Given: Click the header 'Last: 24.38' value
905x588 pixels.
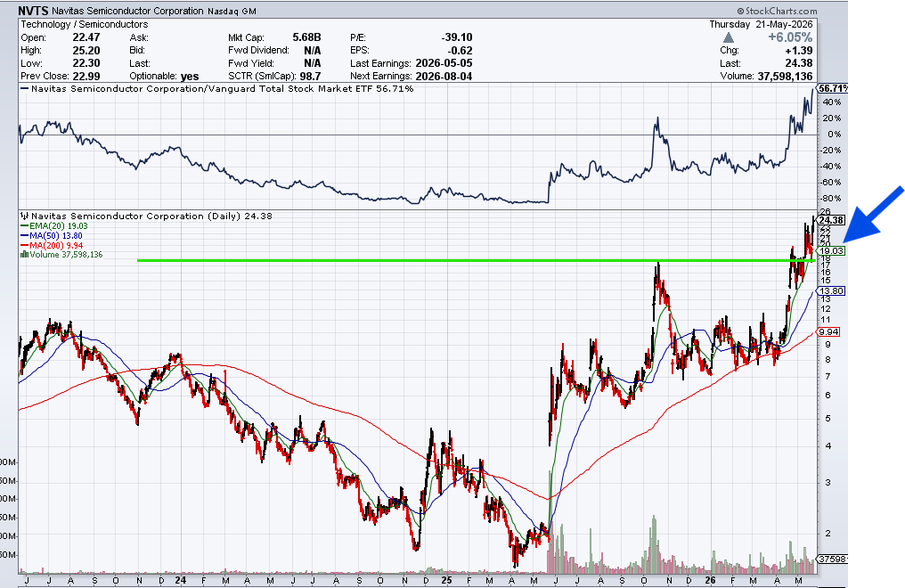Looking at the screenshot, I should click(x=799, y=63).
